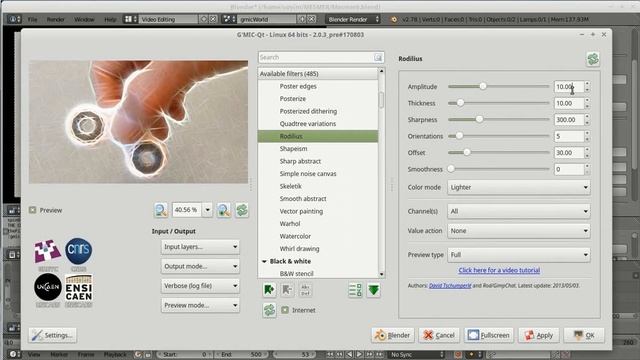The image size is (640, 360).
Task: Open the Channel(s) dropdown
Action: (519, 211)
